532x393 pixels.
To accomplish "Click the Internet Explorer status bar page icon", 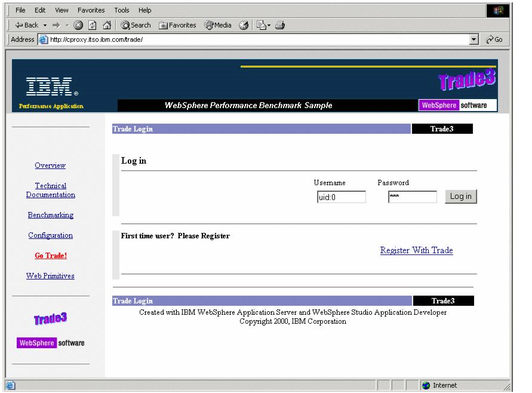I will pos(11,385).
